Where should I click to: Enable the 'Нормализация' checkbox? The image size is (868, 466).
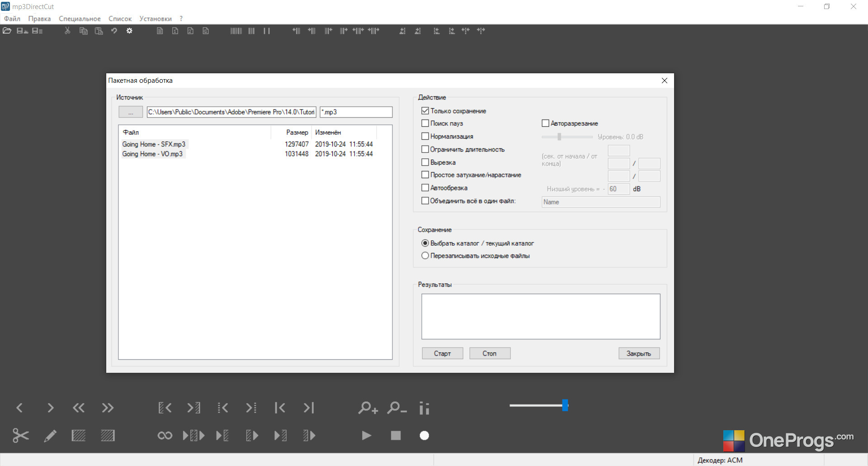(425, 136)
